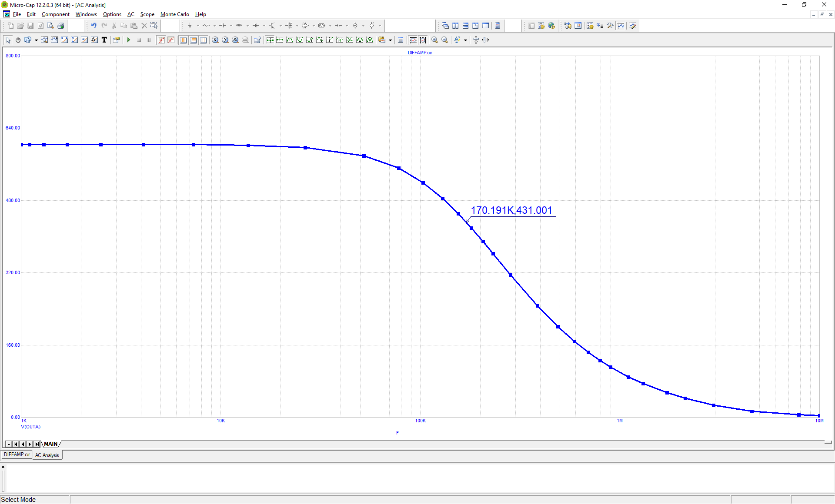
Task: Click the Open file folder icon
Action: point(20,26)
